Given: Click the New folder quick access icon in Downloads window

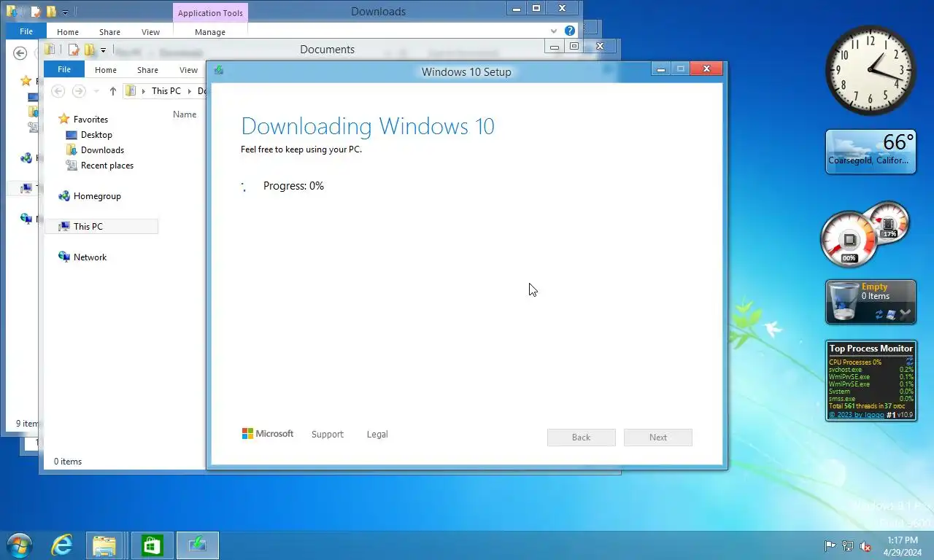Looking at the screenshot, I should tap(52, 12).
